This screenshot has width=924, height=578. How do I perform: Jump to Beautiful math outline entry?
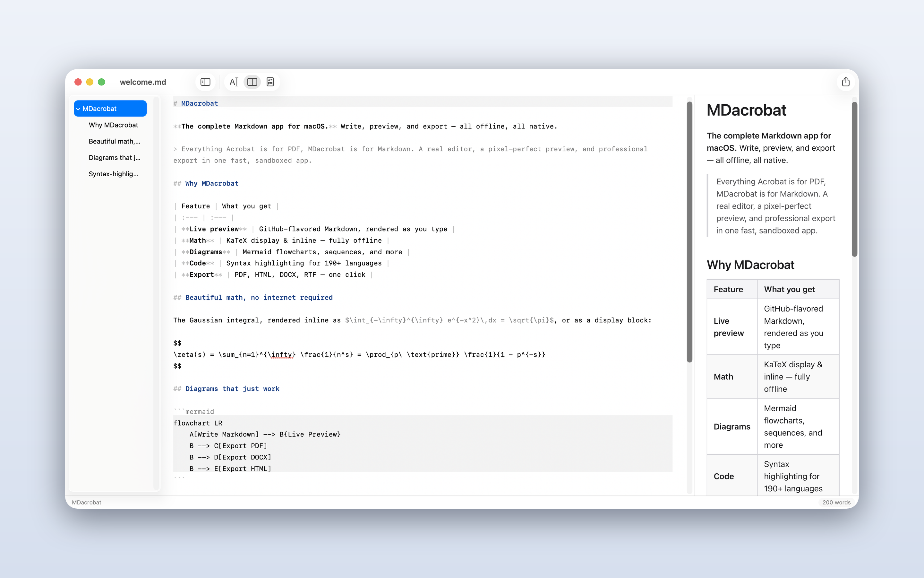115,141
